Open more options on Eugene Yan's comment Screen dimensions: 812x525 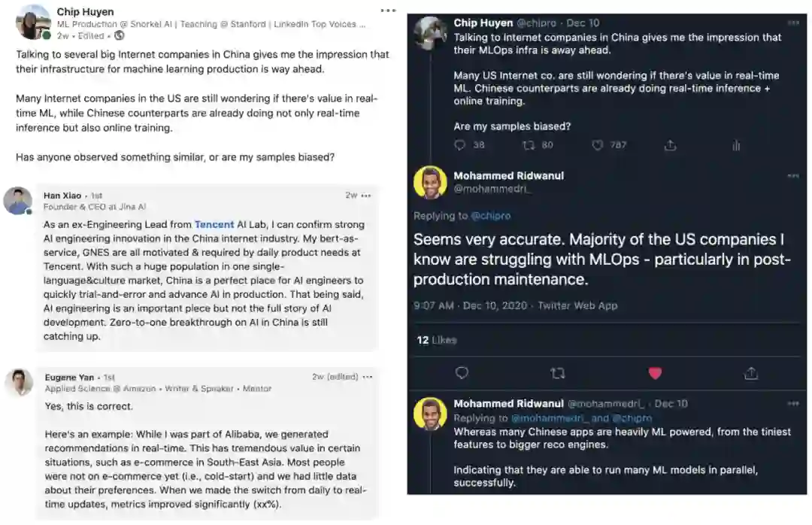366,377
